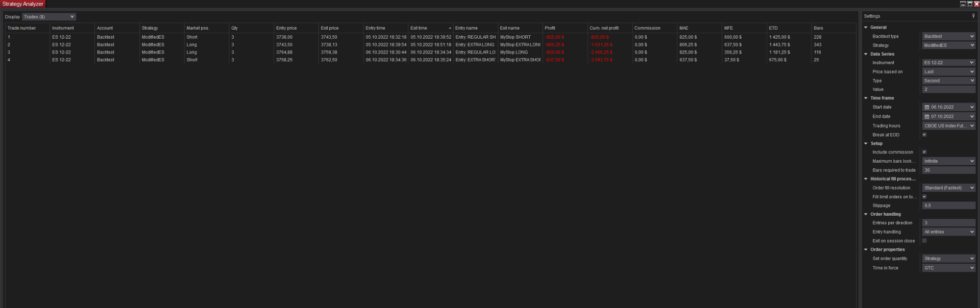This screenshot has height=308, width=980.
Task: Click the Slippage input field
Action: pyautogui.click(x=948, y=206)
